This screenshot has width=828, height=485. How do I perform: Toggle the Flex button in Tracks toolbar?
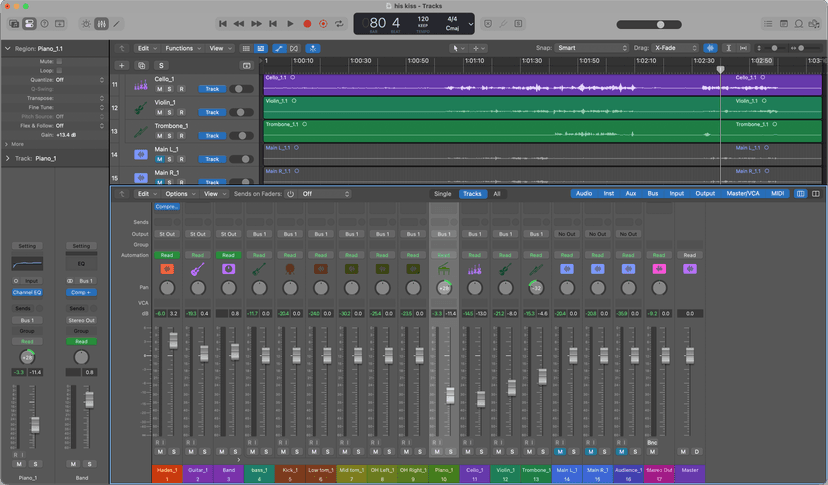coord(294,48)
